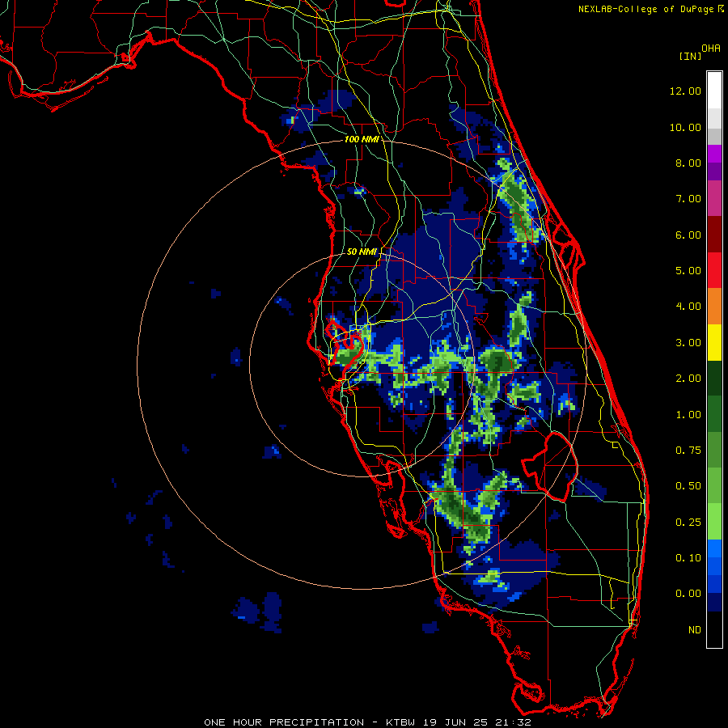728x728 pixels.
Task: Select the 12.00 legend value
Action: 685,91
